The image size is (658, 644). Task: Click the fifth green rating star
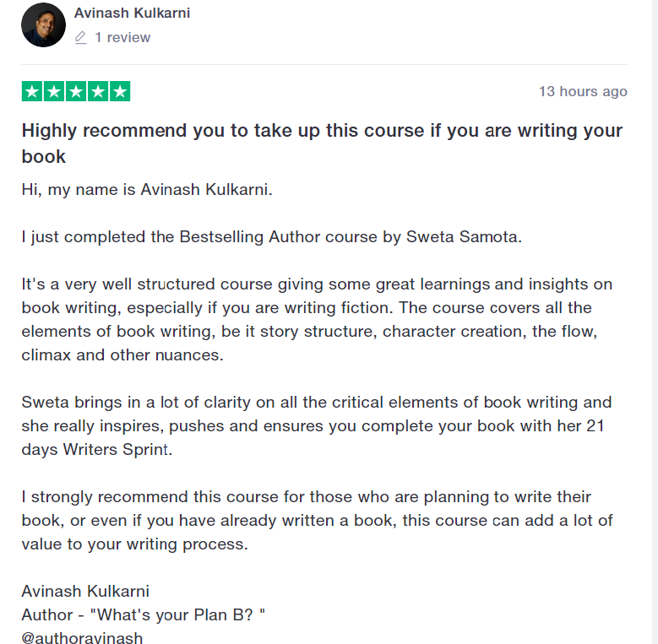point(120,92)
